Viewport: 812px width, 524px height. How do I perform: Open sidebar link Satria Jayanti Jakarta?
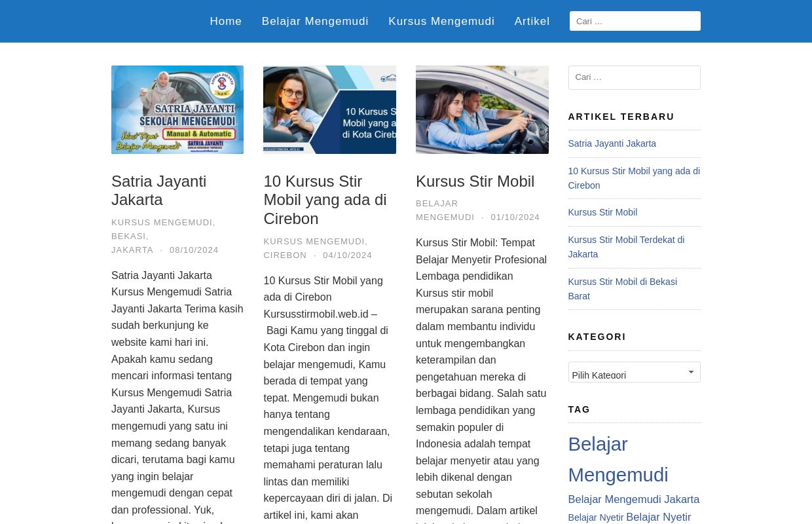click(x=612, y=143)
